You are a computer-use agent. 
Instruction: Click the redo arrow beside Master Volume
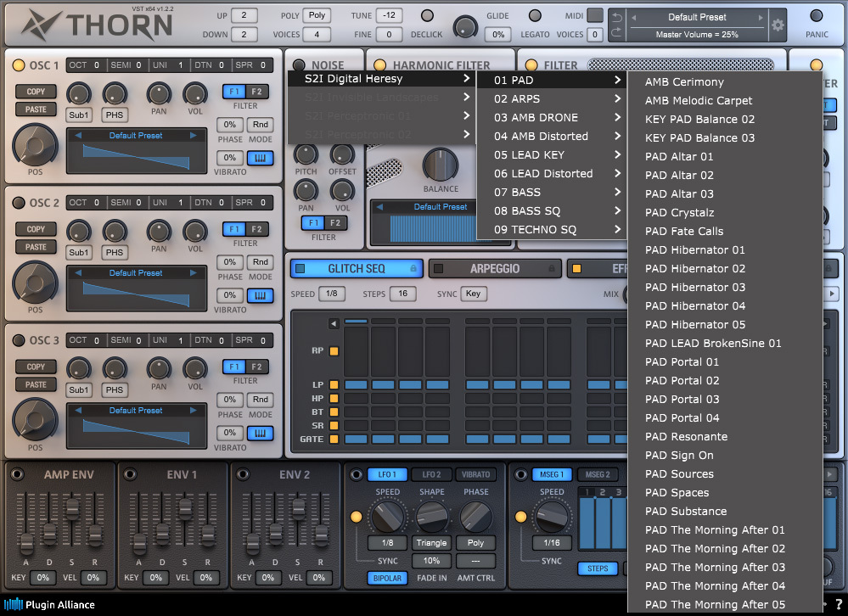616,33
